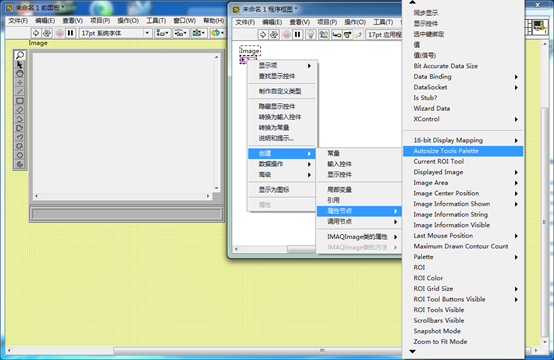Open the 17pt font dropdown on front panel

tap(116, 33)
